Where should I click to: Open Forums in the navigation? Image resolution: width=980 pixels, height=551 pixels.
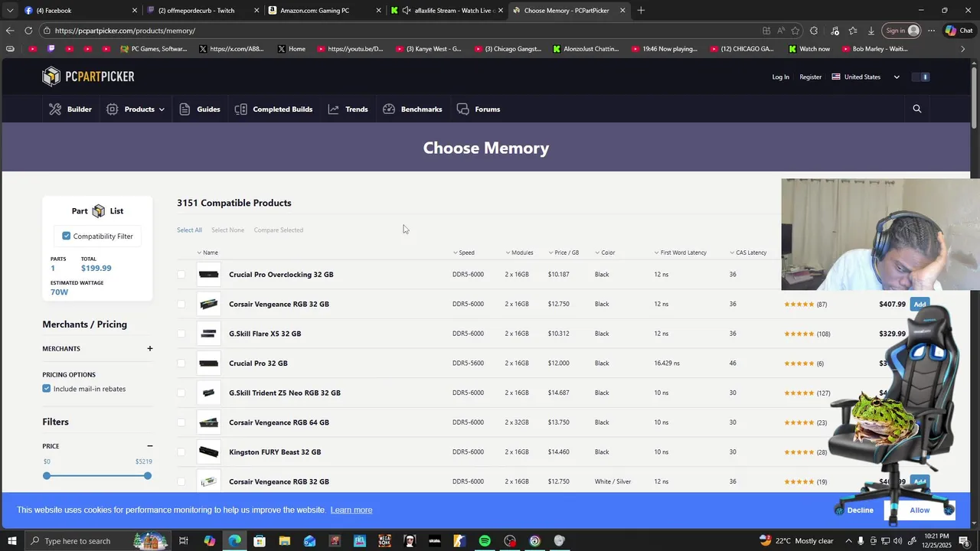point(479,109)
